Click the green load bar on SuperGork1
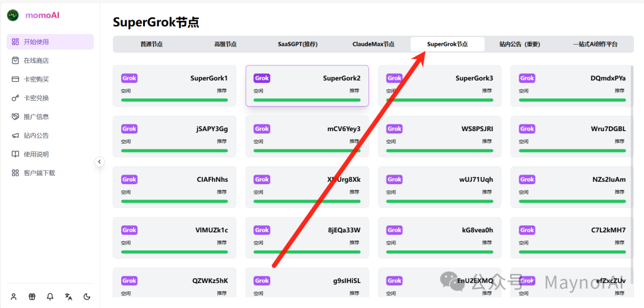This screenshot has width=644, height=308. [175, 100]
